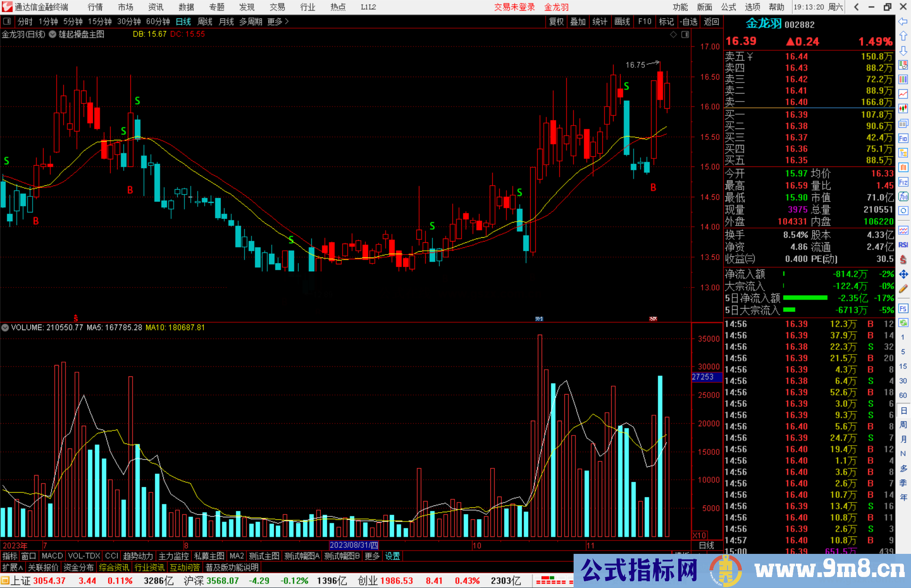Switch to 5-minute period in sidebar
This screenshot has height=588, width=911.
(903, 352)
